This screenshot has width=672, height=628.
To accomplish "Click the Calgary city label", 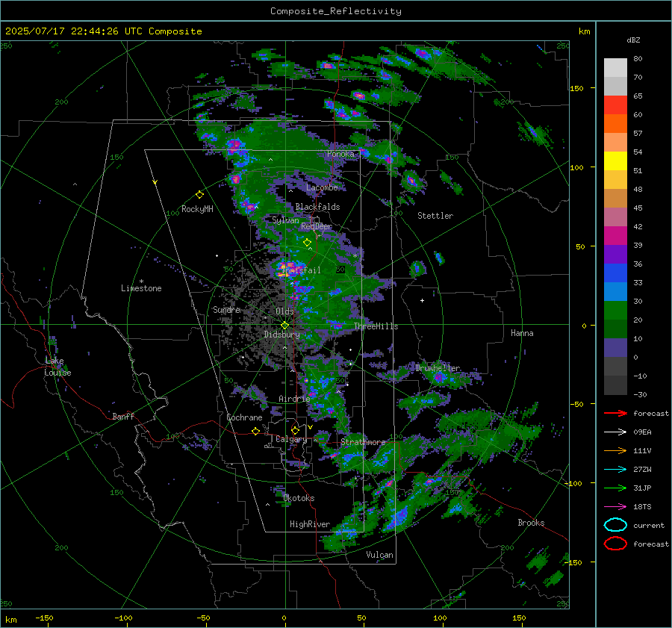I will tap(291, 439).
